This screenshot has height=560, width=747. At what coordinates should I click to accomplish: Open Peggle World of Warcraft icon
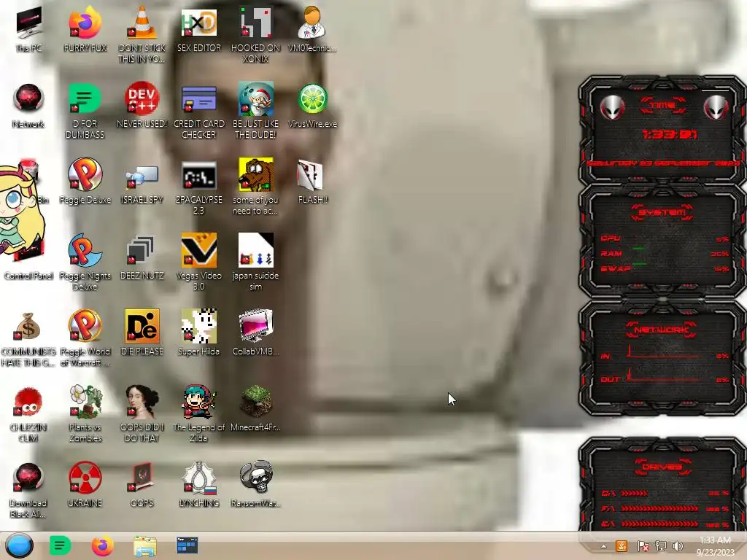point(85,338)
